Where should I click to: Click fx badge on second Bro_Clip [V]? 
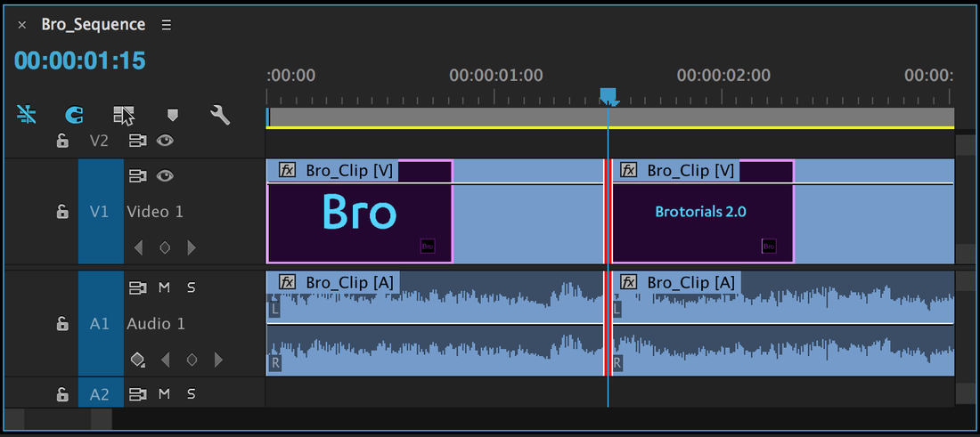[x=628, y=170]
